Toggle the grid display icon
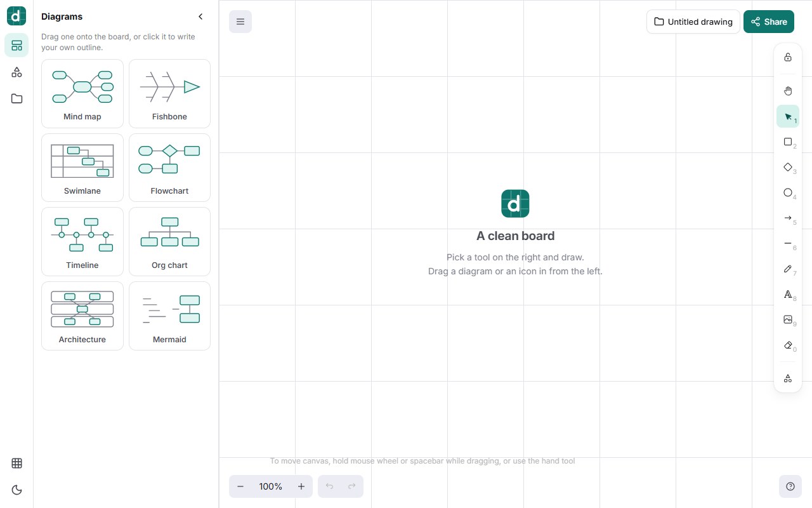Image resolution: width=812 pixels, height=508 pixels. (x=16, y=463)
